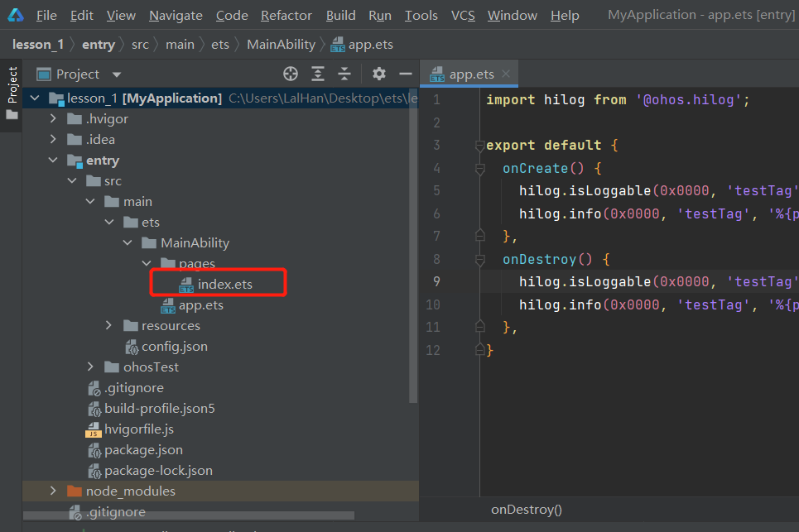Click the ETS file icon of index.ets
The width and height of the screenshot is (799, 532).
[x=186, y=285]
